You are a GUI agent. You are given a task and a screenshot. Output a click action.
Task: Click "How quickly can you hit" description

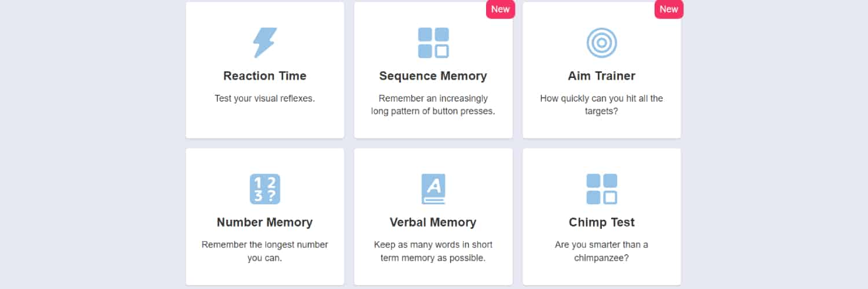click(x=602, y=105)
